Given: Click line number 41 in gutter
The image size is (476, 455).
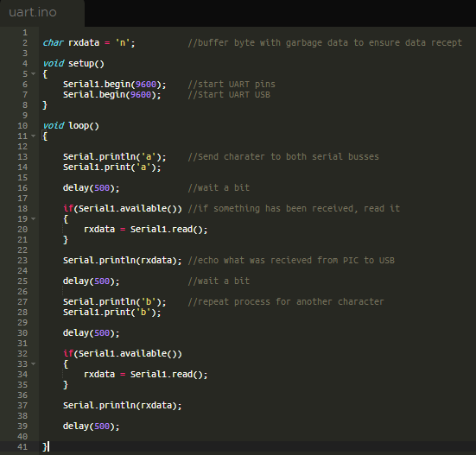Looking at the screenshot, I should point(22,447).
